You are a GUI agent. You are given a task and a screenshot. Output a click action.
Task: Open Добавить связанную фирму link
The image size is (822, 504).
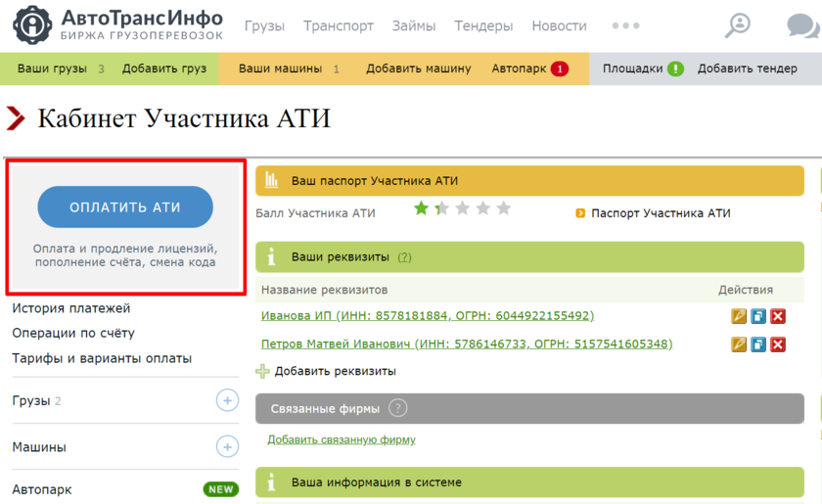pos(342,440)
